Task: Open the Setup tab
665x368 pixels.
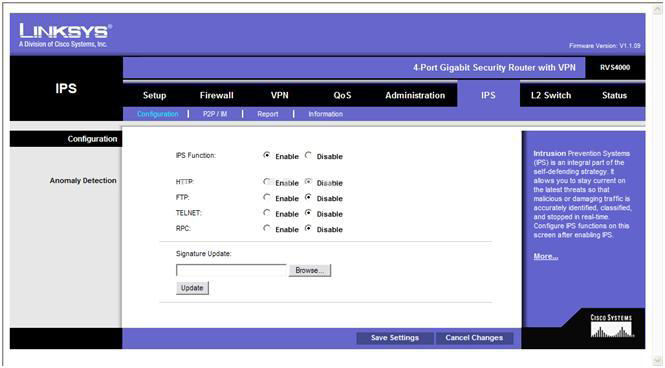Action: click(x=154, y=95)
